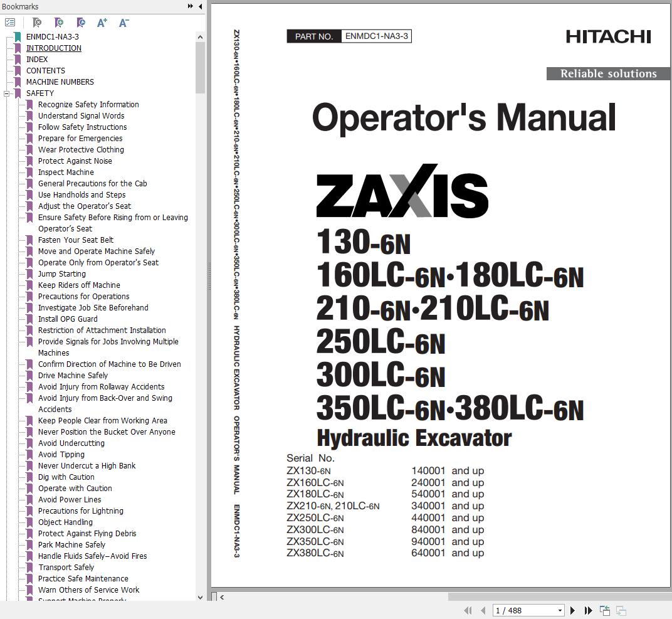This screenshot has height=619, width=672.
Task: Click the bookmarks vertical scrollbar thumb
Action: click(200, 68)
